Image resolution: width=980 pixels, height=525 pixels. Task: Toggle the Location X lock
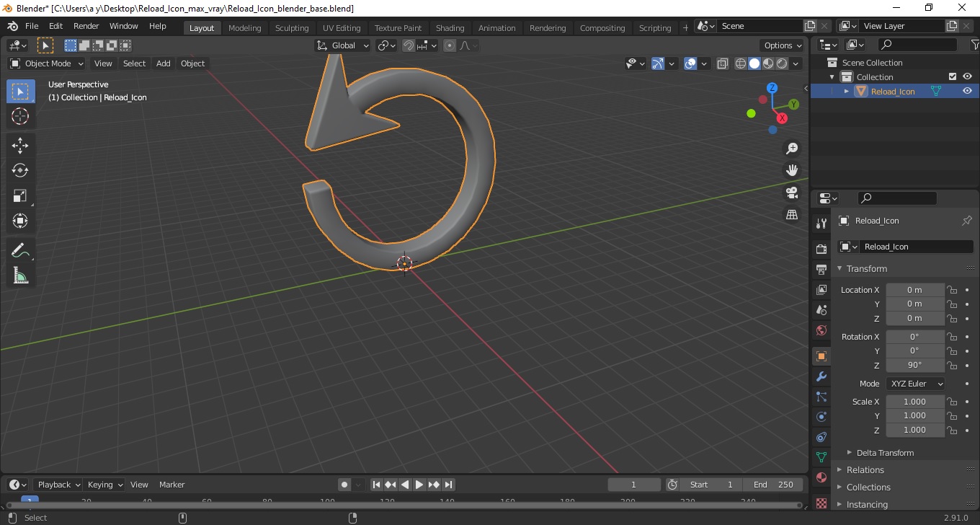point(952,290)
